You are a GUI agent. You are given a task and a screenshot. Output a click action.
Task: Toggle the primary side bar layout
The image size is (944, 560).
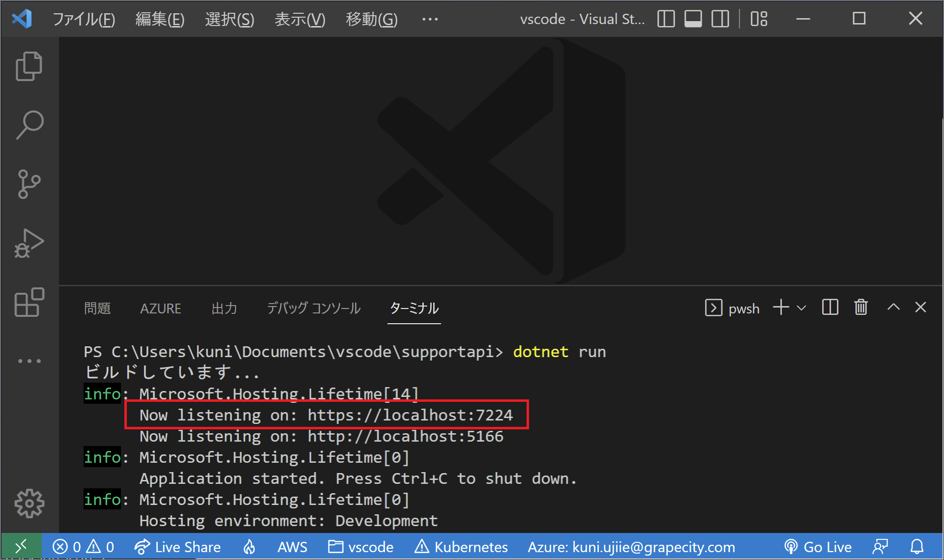click(x=666, y=19)
